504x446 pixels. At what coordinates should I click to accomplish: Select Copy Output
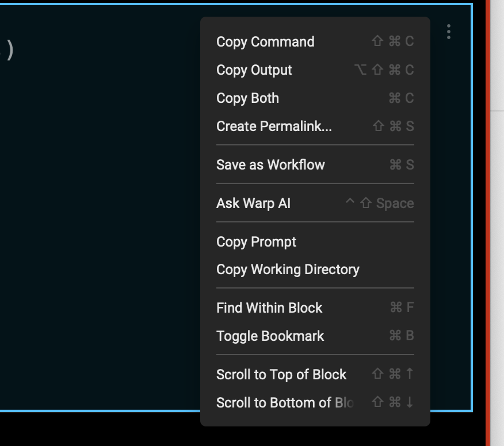tap(254, 70)
